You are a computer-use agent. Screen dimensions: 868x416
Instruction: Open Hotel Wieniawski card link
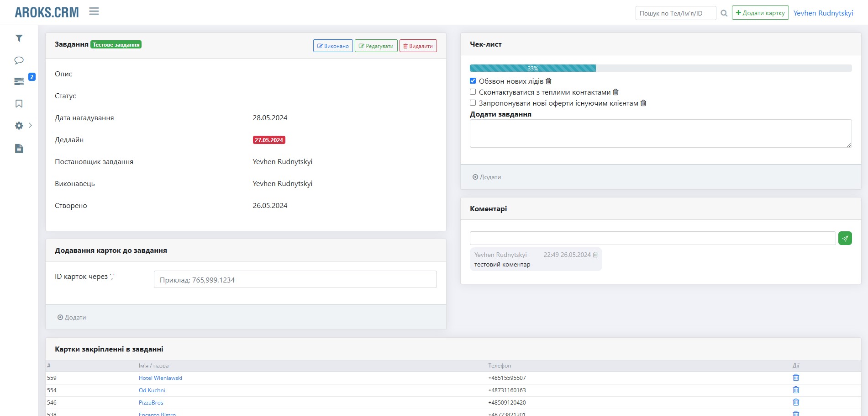click(160, 378)
